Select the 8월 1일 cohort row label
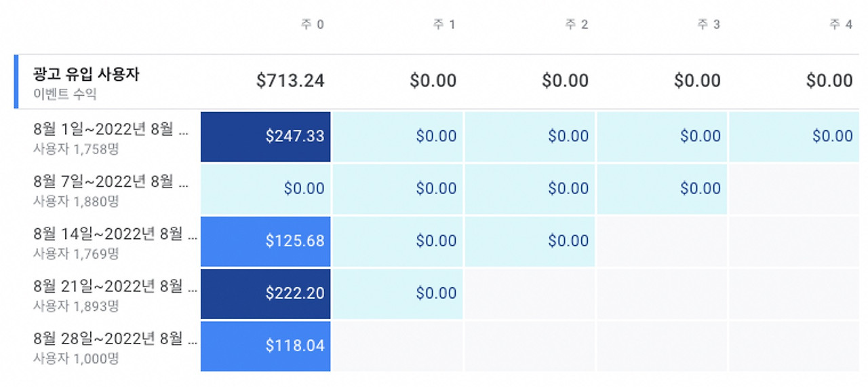This screenshot has width=868, height=387. click(111, 129)
